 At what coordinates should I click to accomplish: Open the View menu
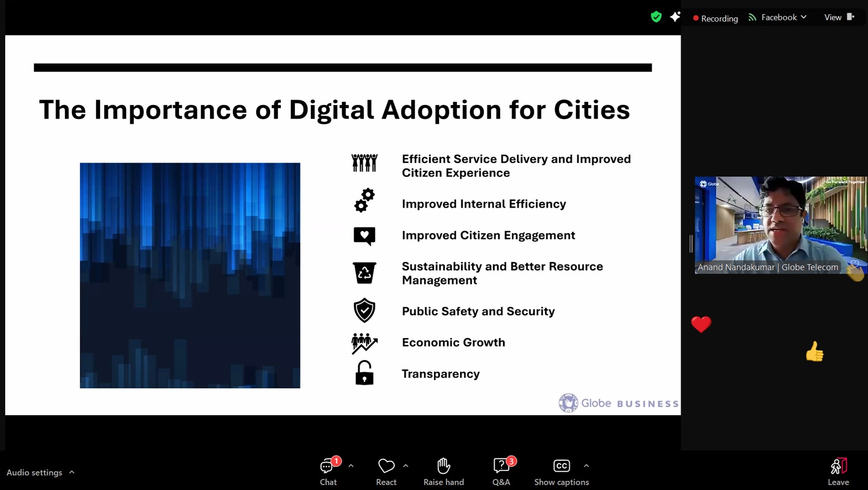[x=838, y=18]
